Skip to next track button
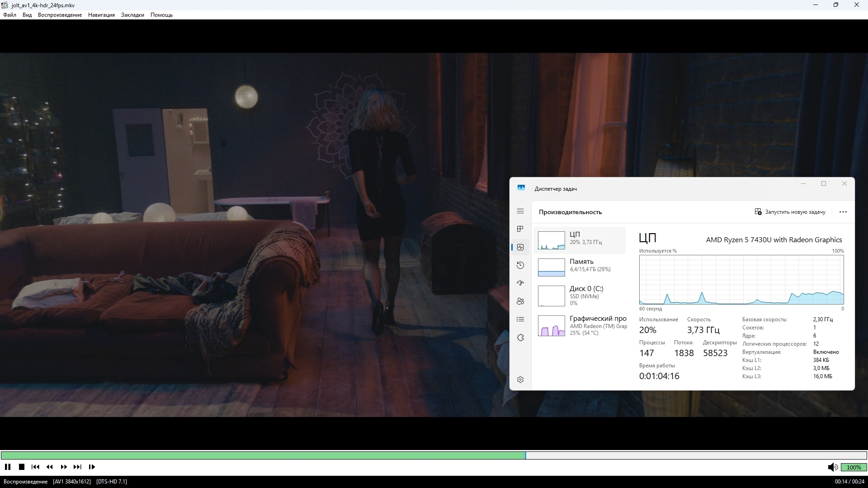Image resolution: width=868 pixels, height=488 pixels. 77,467
